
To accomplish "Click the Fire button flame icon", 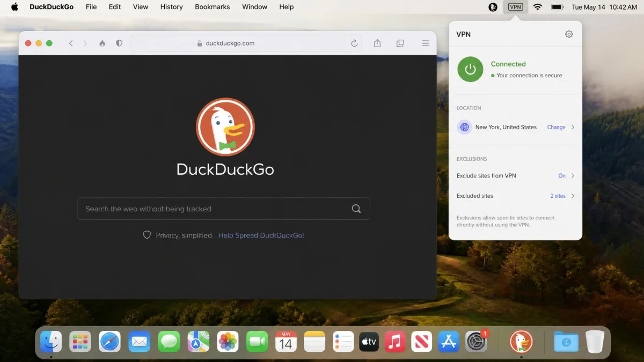I will (102, 43).
